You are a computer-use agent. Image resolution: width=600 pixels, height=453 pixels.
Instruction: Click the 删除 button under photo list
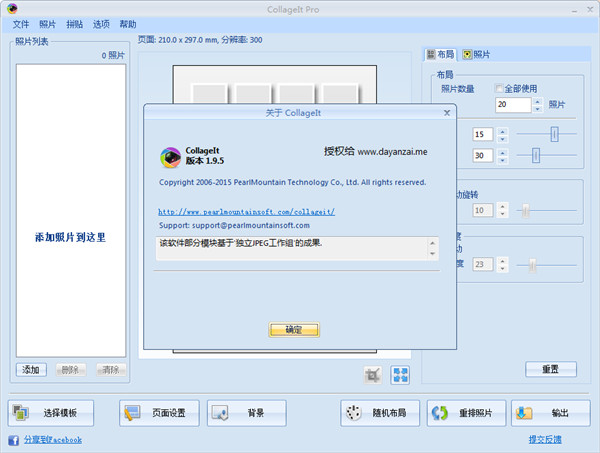[70, 370]
